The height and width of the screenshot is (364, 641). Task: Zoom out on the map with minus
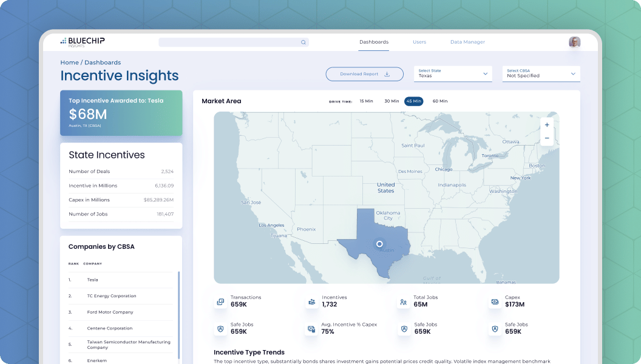click(547, 138)
